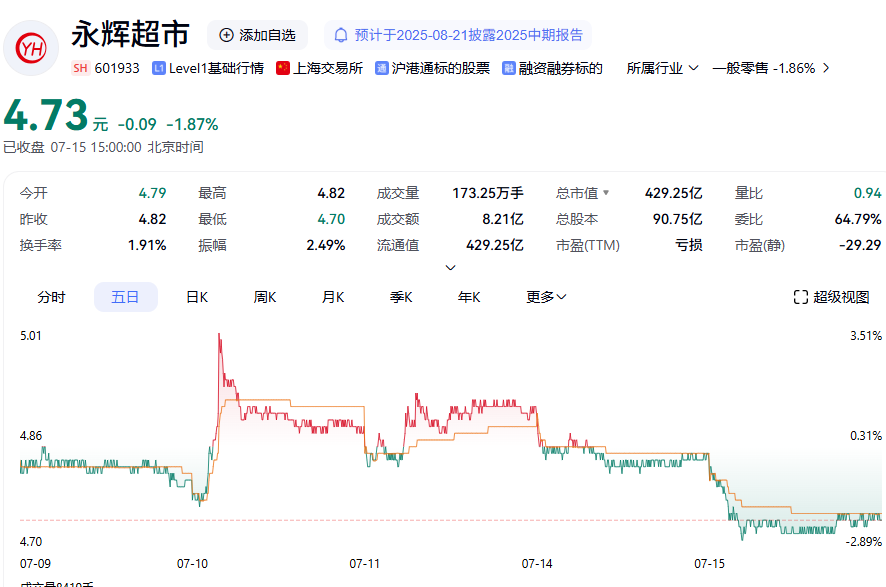This screenshot has height=587, width=886.
Task: Switch to the 周K tab
Action: pyautogui.click(x=265, y=297)
